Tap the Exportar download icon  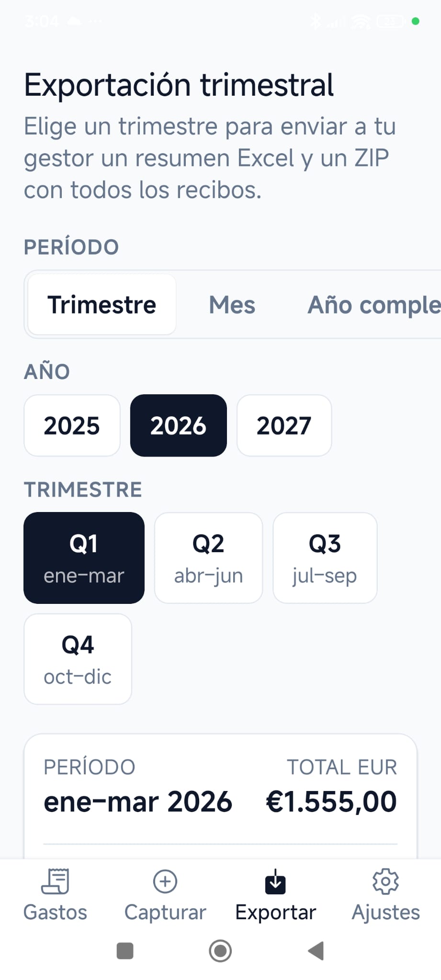[275, 881]
